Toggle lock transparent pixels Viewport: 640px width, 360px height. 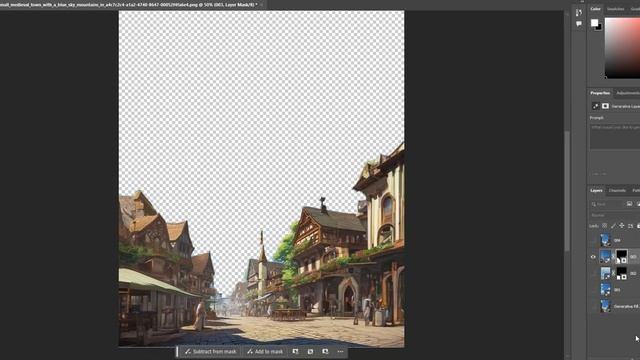coord(604,226)
